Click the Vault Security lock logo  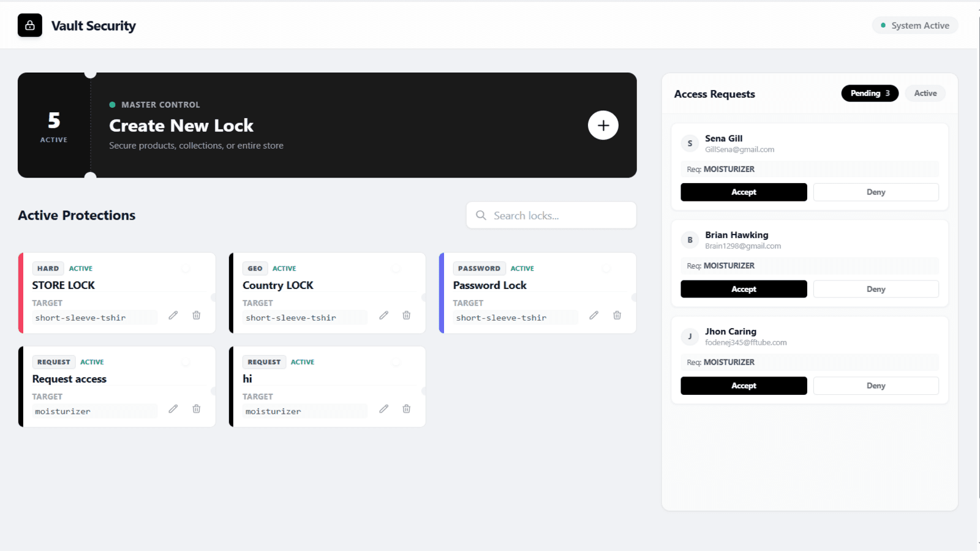[30, 26]
